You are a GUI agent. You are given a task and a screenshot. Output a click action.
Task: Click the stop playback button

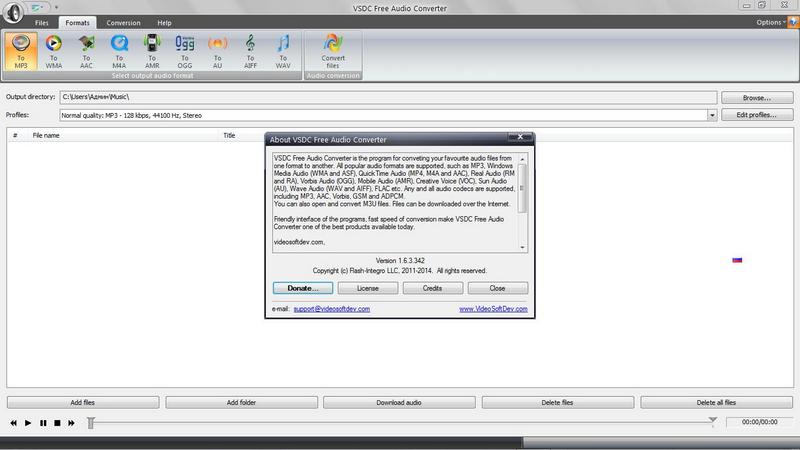click(58, 423)
